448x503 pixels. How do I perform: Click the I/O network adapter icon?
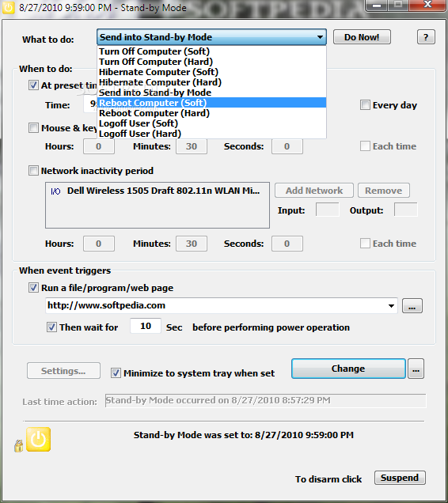pyautogui.click(x=55, y=191)
